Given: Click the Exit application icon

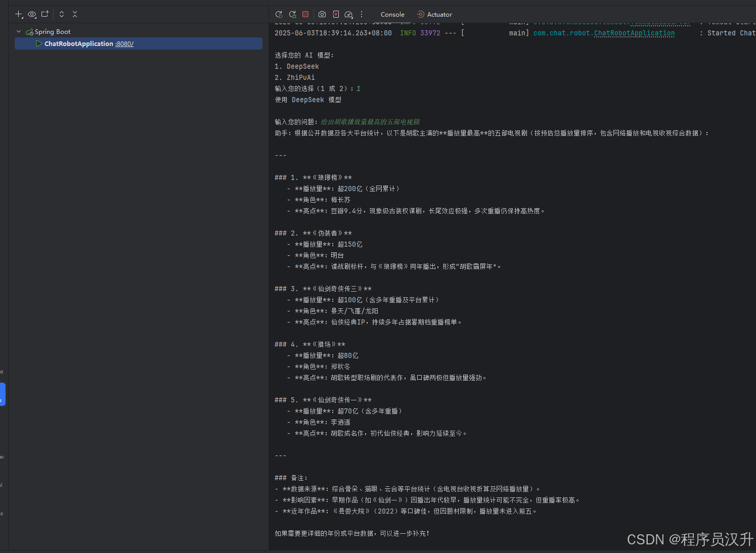Looking at the screenshot, I should (x=336, y=14).
